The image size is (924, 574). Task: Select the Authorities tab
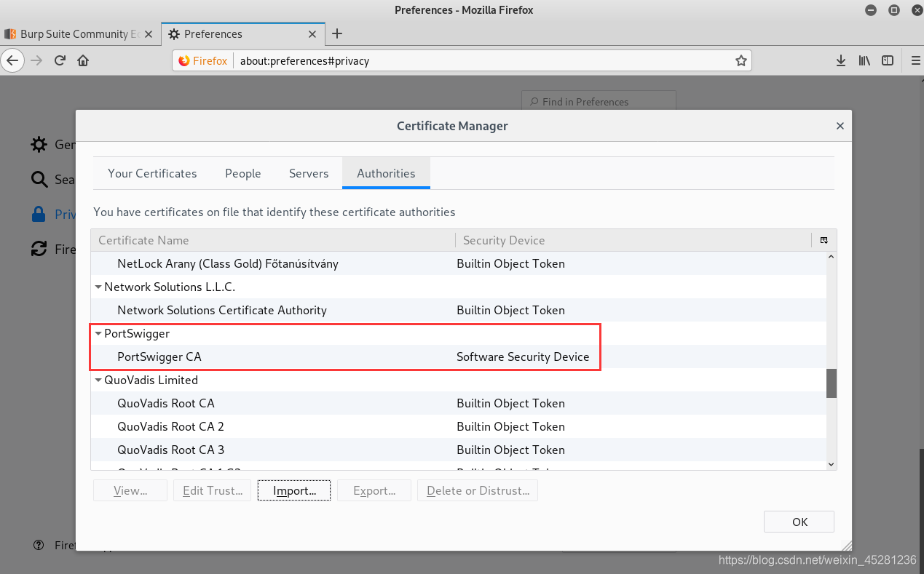click(x=386, y=173)
